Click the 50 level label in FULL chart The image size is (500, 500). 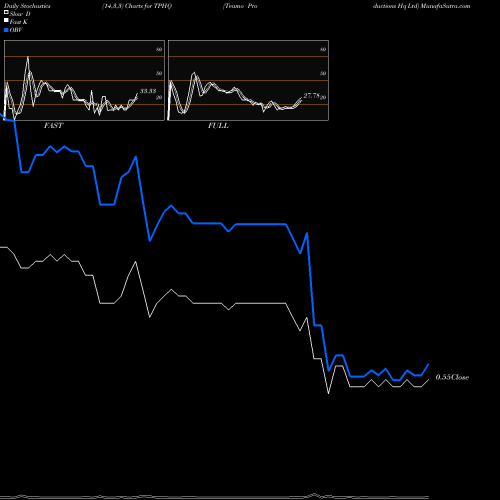pyautogui.click(x=323, y=73)
